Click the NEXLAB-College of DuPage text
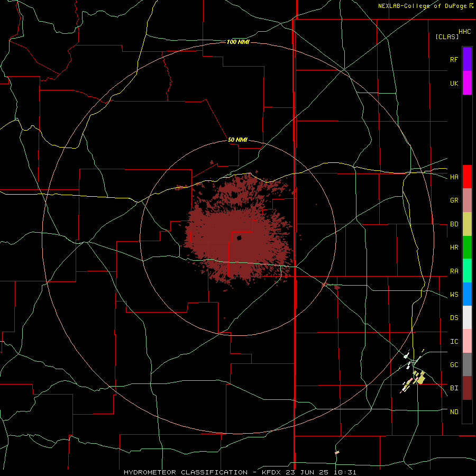The image size is (476, 476). click(422, 6)
